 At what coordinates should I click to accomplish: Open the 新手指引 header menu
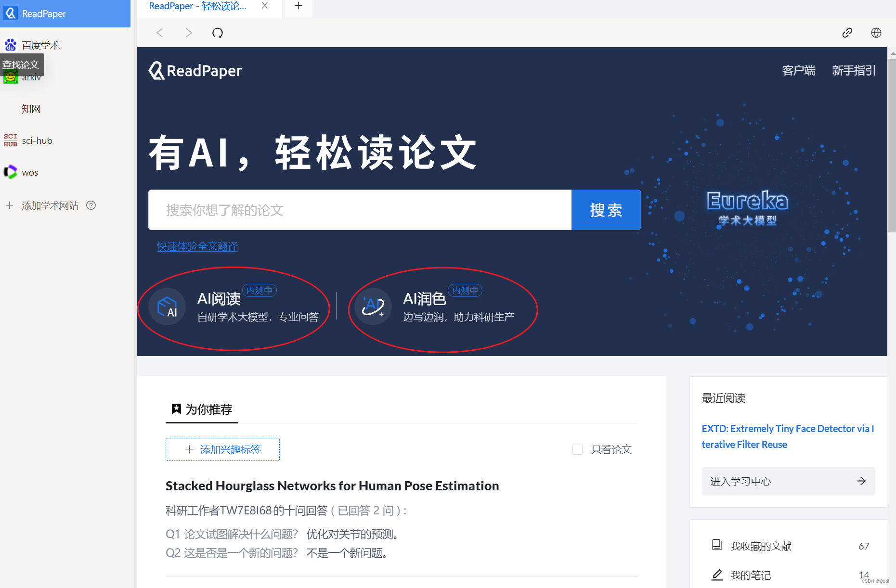point(854,70)
